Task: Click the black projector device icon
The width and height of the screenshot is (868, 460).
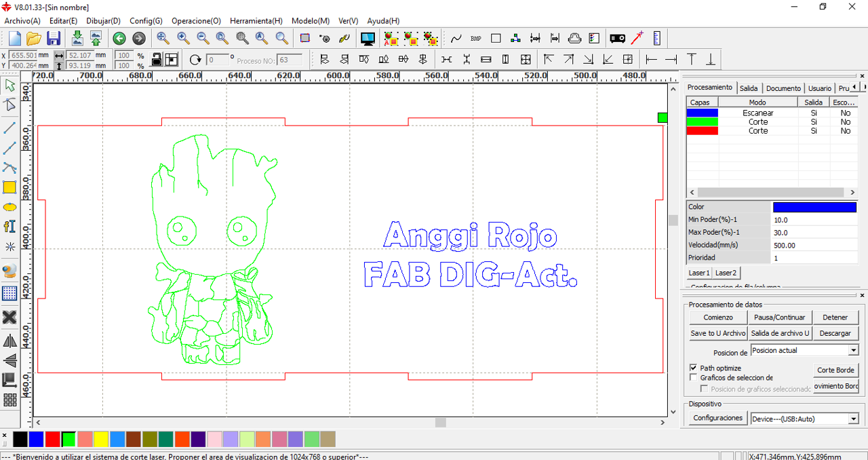Action: 618,39
